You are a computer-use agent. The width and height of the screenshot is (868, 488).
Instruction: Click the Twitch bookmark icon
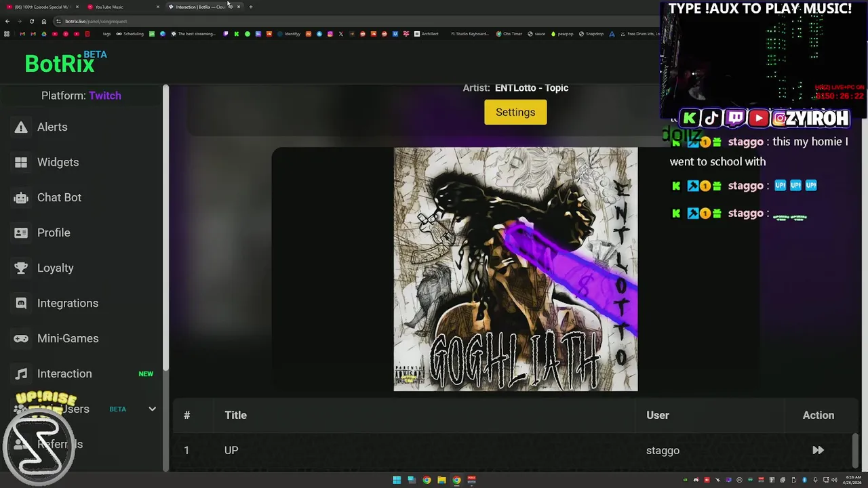coord(226,34)
